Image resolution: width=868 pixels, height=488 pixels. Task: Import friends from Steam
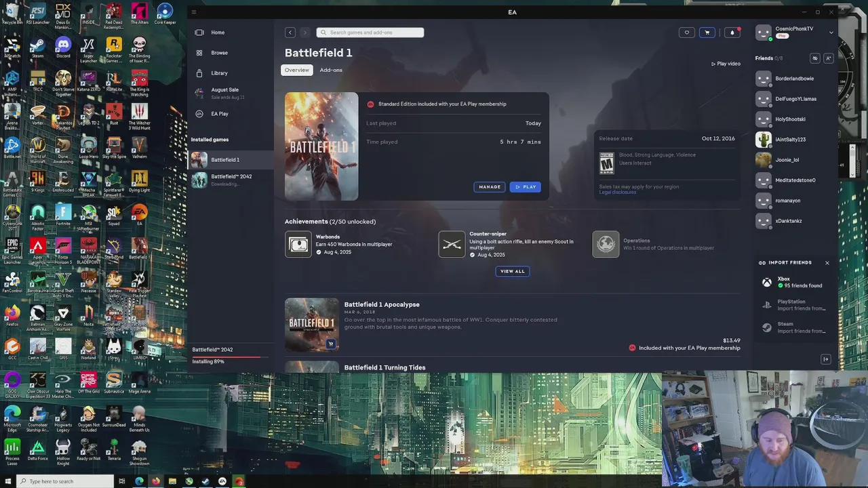point(794,327)
